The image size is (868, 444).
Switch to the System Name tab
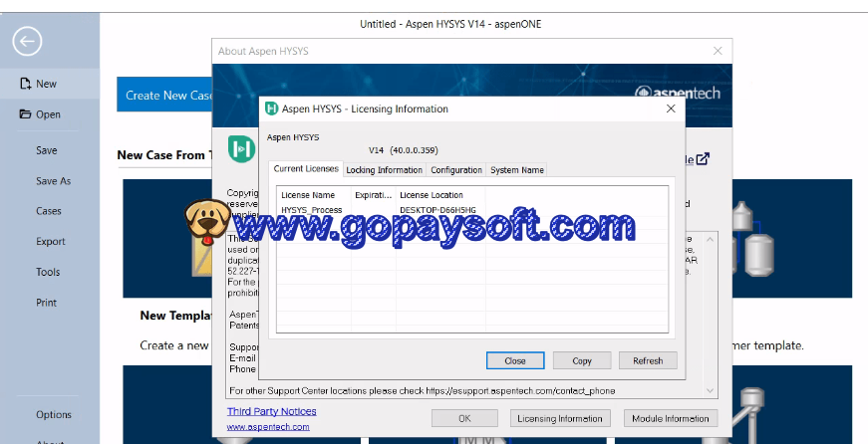[517, 170]
